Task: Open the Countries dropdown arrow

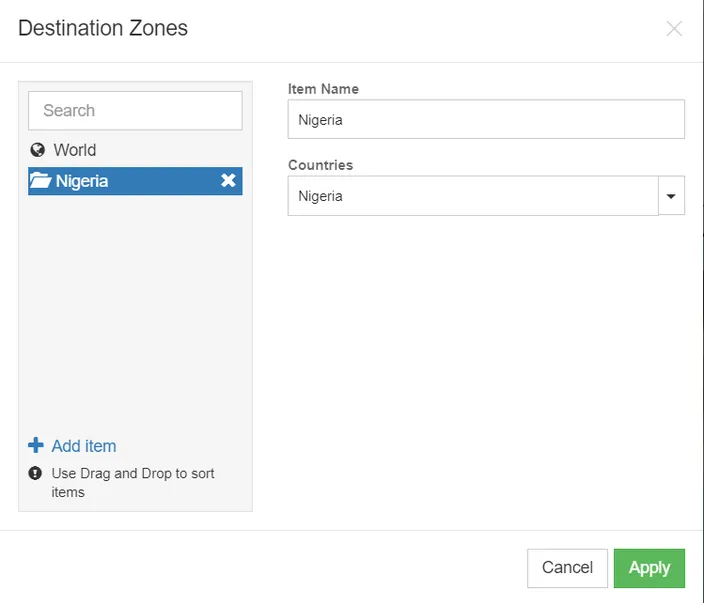Action: [671, 196]
